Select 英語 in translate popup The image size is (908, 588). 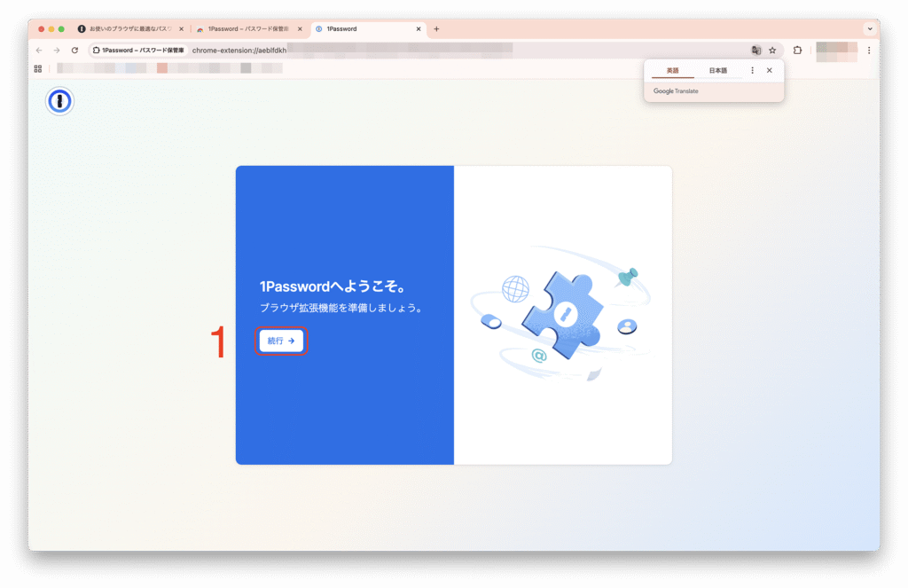(672, 71)
